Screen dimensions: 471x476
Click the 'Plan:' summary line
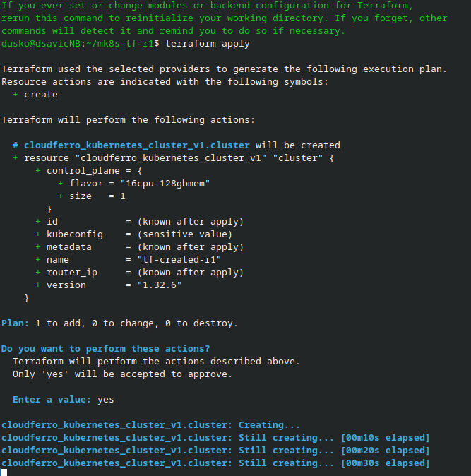(x=119, y=323)
